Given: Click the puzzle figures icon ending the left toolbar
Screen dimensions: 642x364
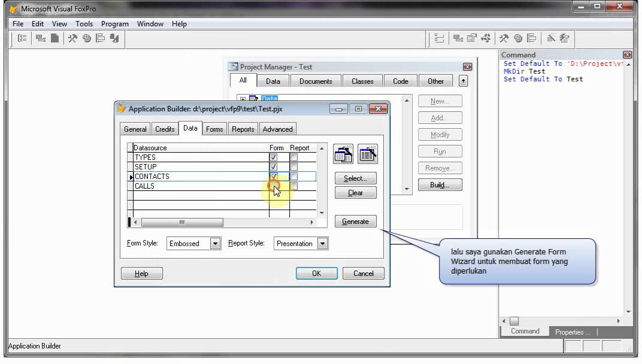Looking at the screenshot, I should pos(114,38).
